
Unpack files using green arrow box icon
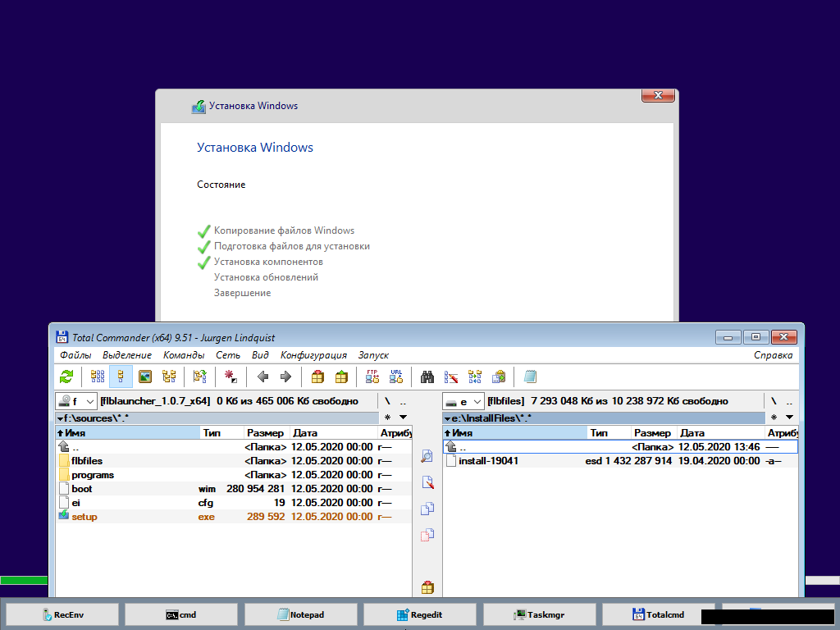click(341, 377)
